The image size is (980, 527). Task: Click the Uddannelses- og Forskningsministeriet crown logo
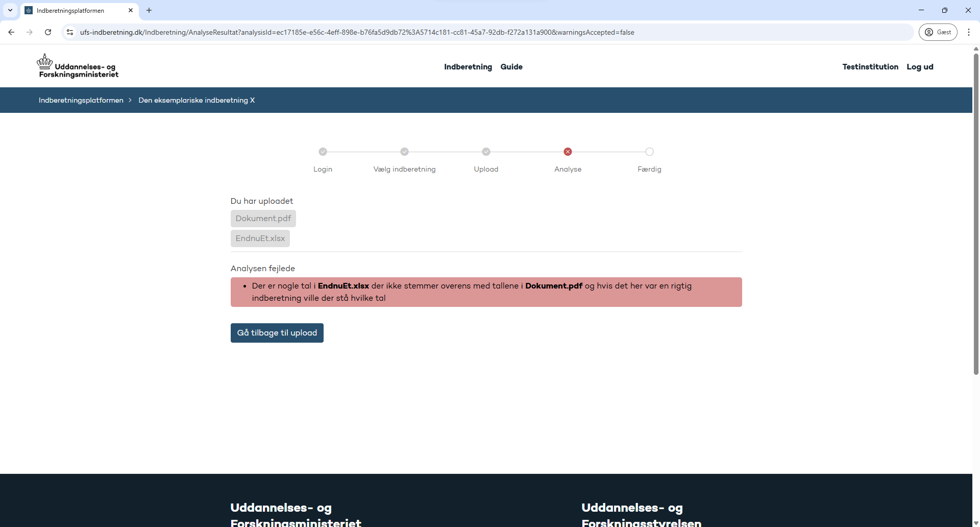pos(78,66)
